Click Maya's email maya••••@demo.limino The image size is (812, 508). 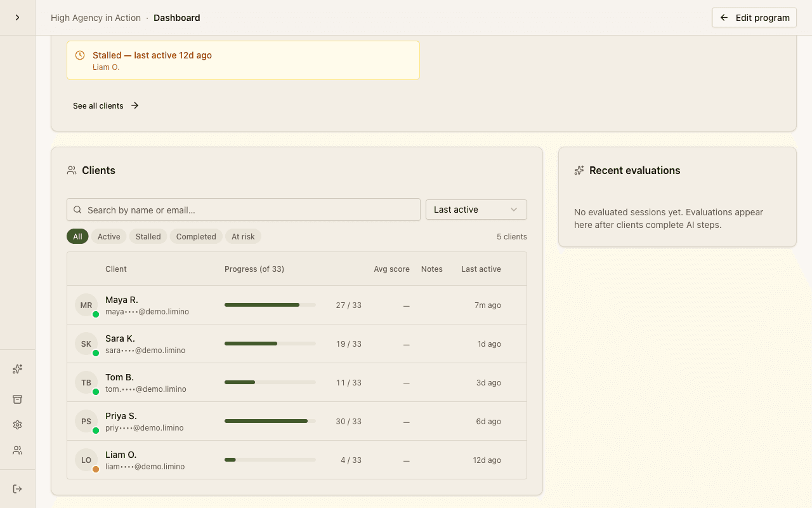147,312
